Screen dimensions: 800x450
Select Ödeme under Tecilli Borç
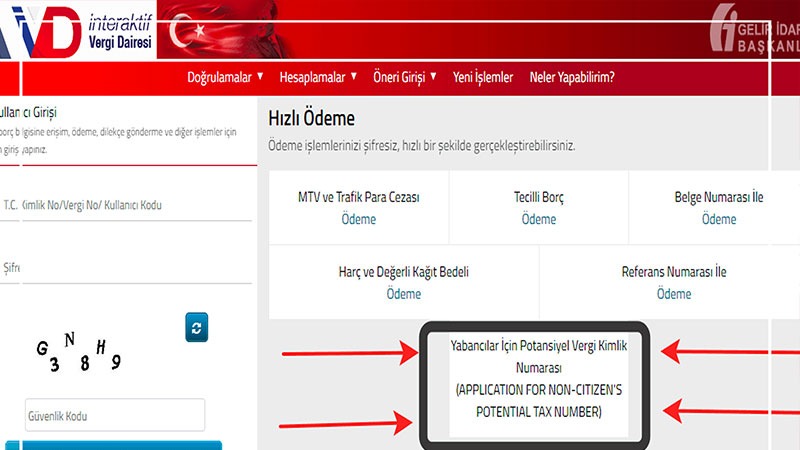point(538,219)
